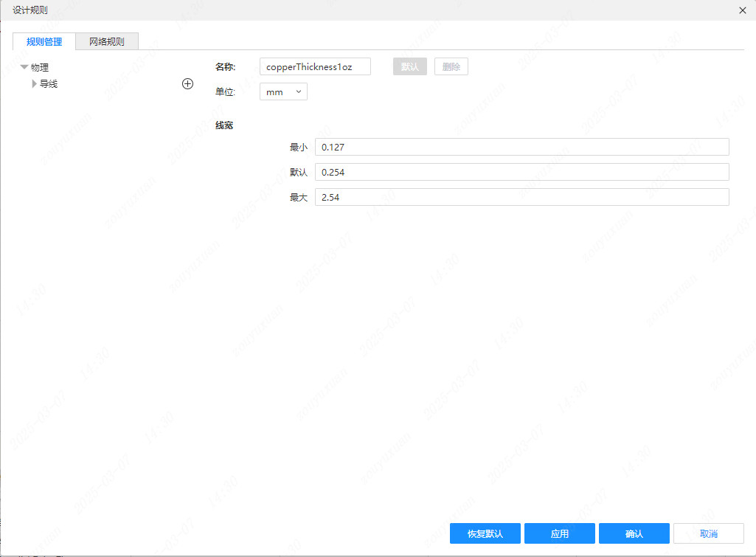The image size is (756, 557).
Task: Click the 名称 field containing copperThickness1oz
Action: click(315, 67)
